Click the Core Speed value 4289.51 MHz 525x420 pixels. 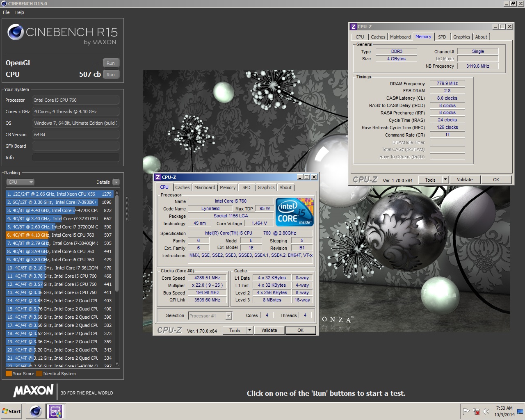coord(207,278)
